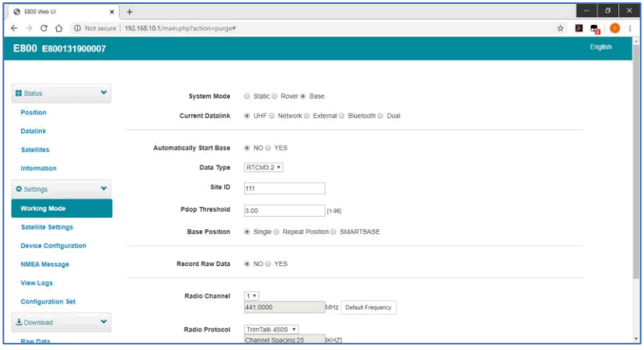This screenshot has width=644, height=350.
Task: Open a new browser tab
Action: [129, 12]
